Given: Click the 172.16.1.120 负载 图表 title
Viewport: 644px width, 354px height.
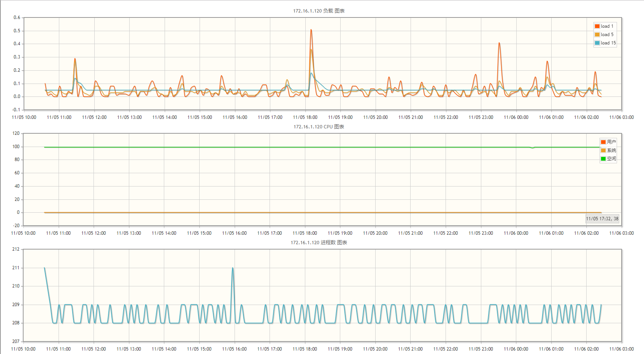Looking at the screenshot, I should (319, 11).
